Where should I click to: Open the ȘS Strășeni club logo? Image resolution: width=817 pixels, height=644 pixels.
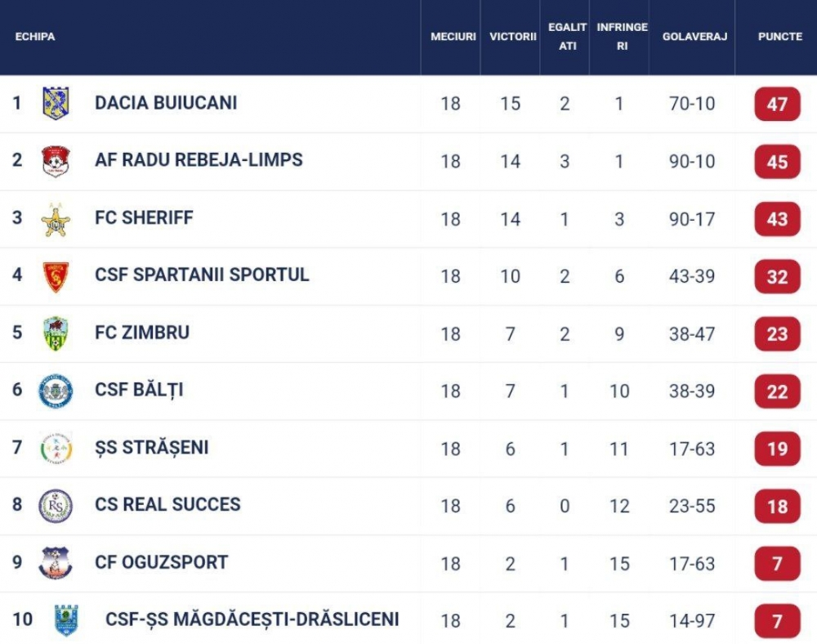tap(56, 448)
